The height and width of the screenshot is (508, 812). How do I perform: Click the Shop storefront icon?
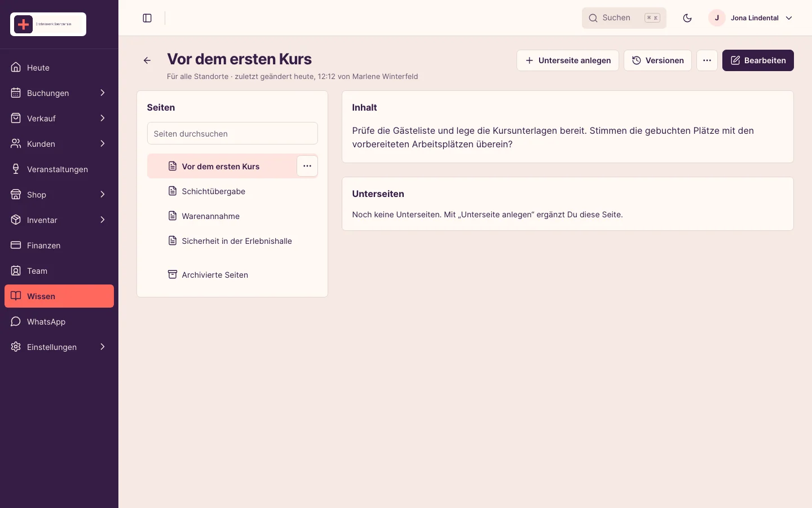16,194
